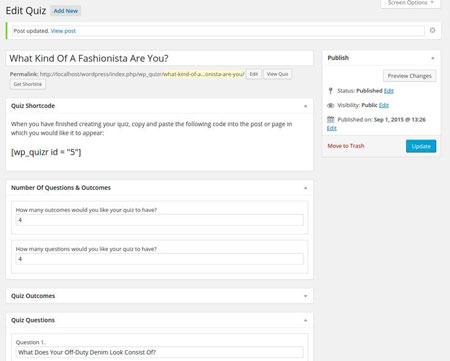Image resolution: width=450 pixels, height=361 pixels.
Task: Click the number of outcomes field
Action: point(160,220)
